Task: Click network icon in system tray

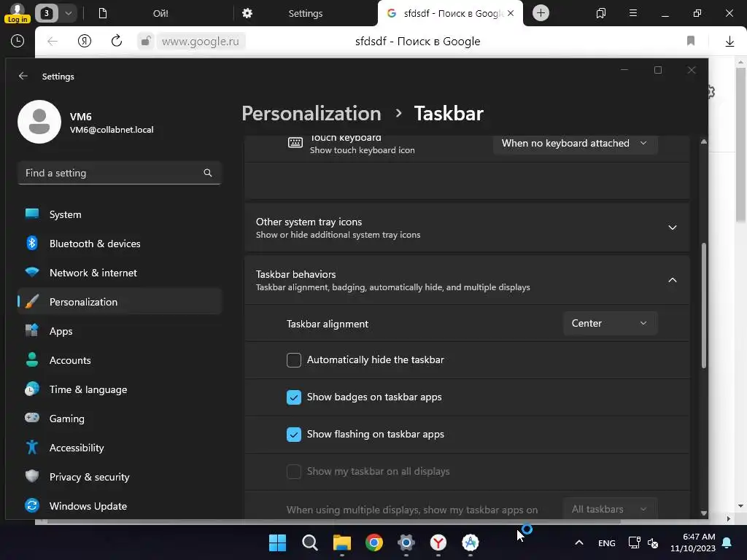Action: (634, 542)
